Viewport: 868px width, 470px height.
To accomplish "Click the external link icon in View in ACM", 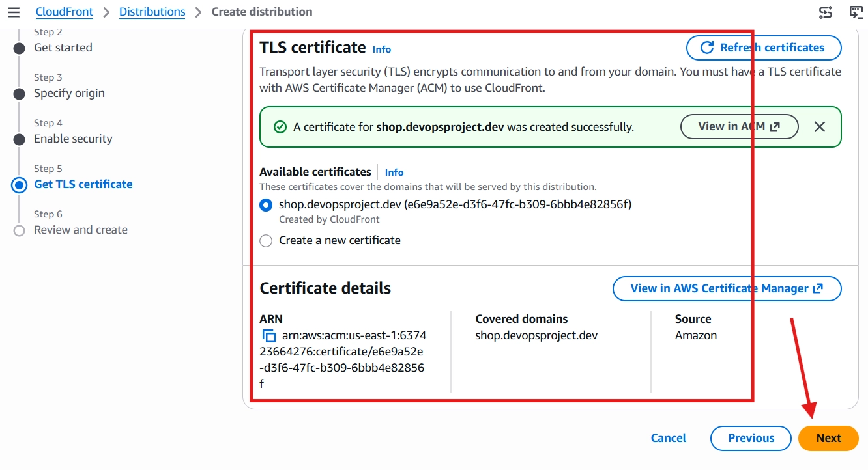I will pyautogui.click(x=775, y=127).
